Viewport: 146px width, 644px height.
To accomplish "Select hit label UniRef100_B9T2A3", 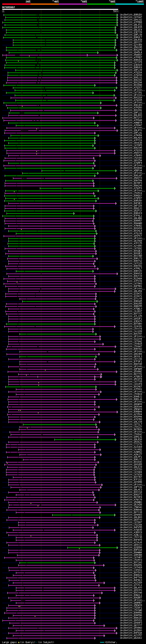I will pyautogui.click(x=131, y=562).
